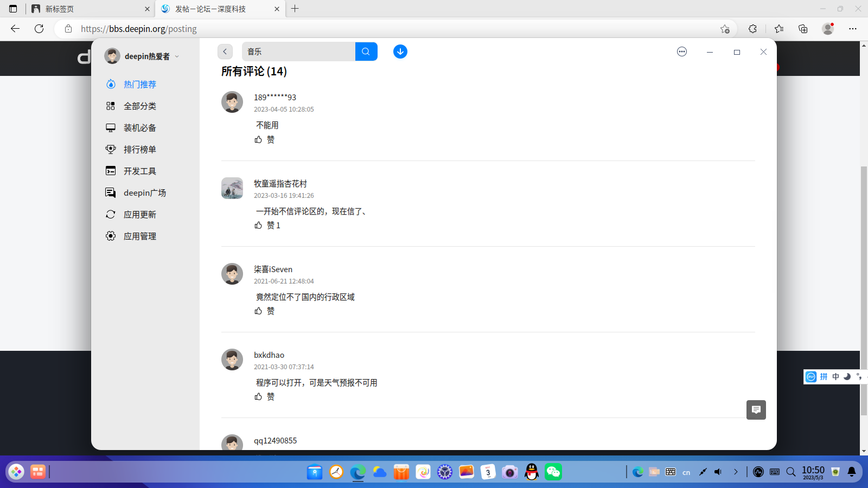The width and height of the screenshot is (868, 488).
Task: Click the search magnifier in the app store
Action: point(366,51)
